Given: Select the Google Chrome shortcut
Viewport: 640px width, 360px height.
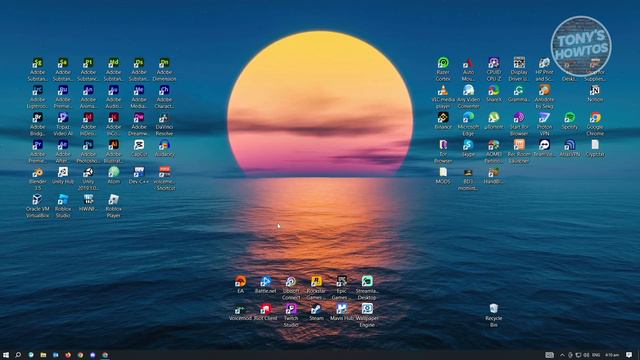Looking at the screenshot, I should point(595,118).
